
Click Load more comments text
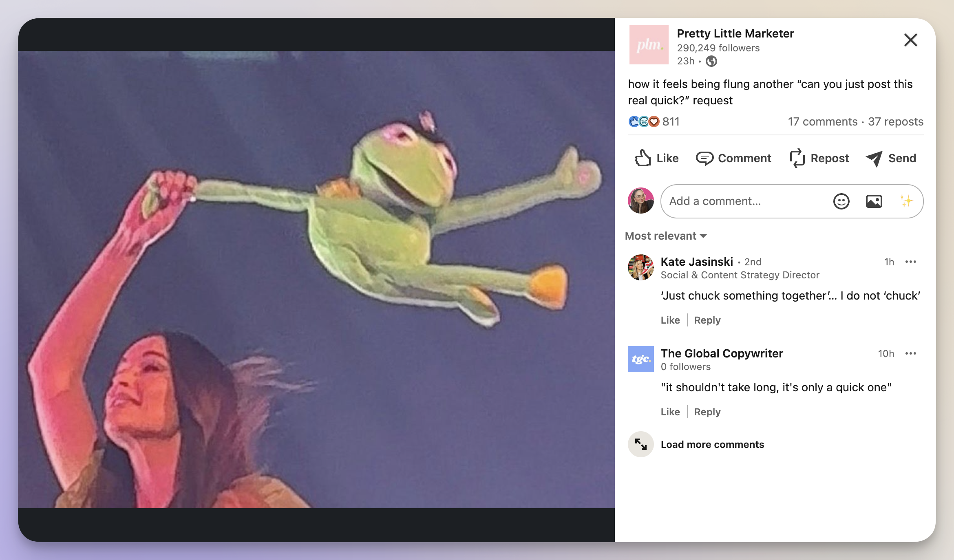[712, 444]
